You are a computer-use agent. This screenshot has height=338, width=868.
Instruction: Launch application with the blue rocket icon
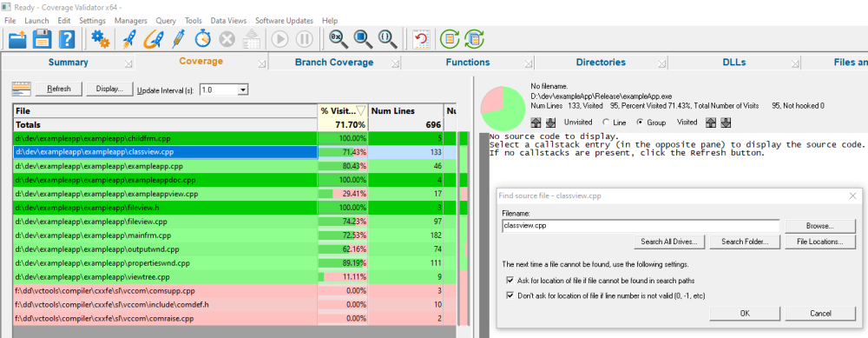point(128,39)
